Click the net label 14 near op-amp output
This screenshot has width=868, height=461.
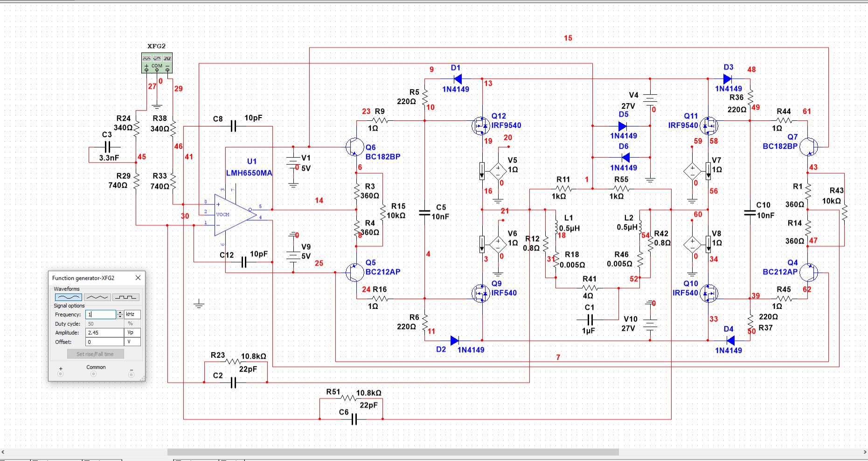coord(319,201)
